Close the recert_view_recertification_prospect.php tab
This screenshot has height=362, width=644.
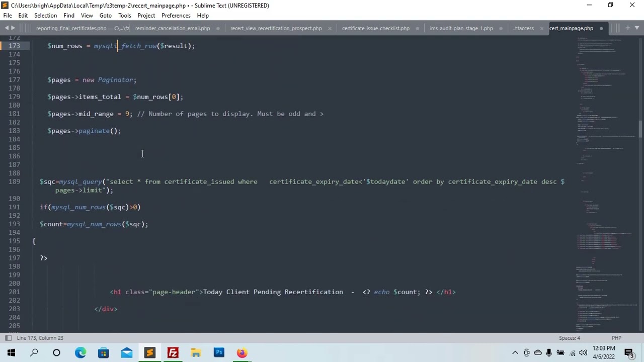click(330, 28)
